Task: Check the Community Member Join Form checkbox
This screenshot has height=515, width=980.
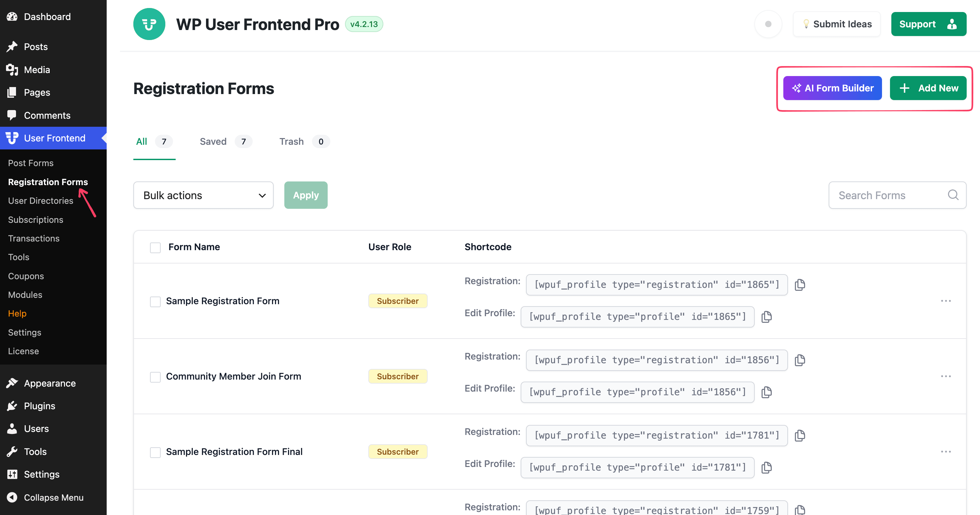Action: pos(155,377)
